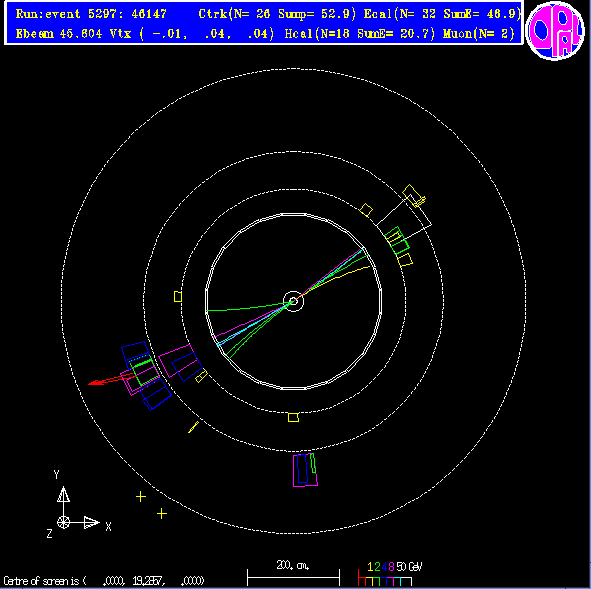Click the Run:event 5297 header text
This screenshot has width=591, height=589.
[91, 14]
